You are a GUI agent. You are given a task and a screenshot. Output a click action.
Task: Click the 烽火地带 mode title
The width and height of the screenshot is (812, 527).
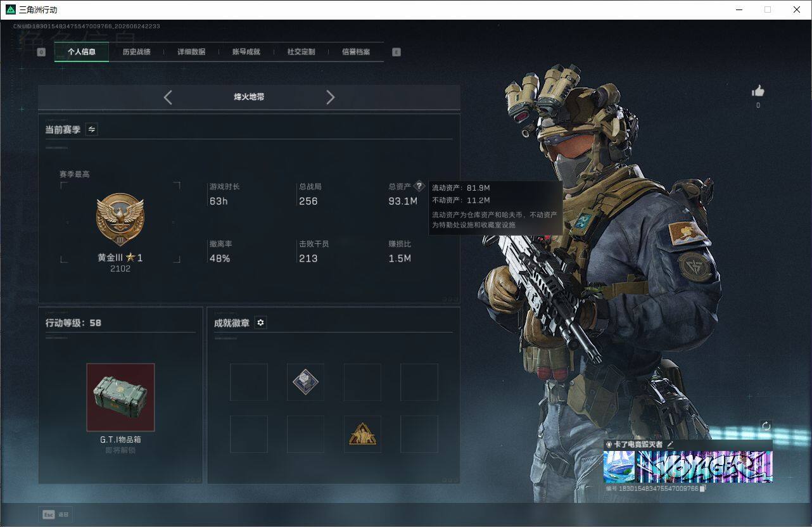tap(249, 97)
